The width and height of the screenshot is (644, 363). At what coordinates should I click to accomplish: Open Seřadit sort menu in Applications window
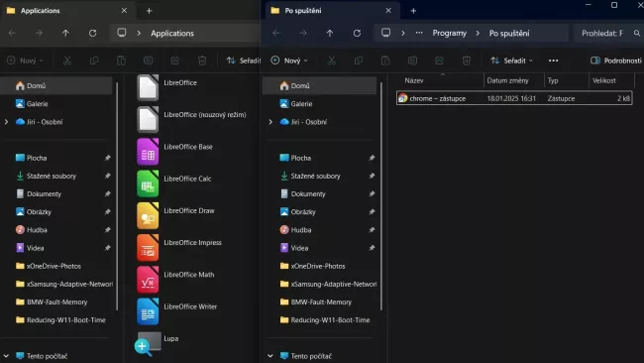click(x=243, y=60)
